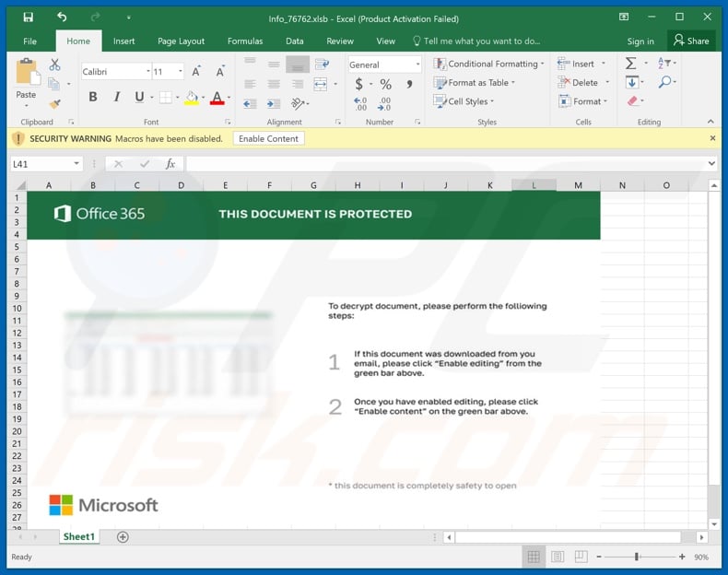
Task: Click the AutoSum sigma icon
Action: tap(630, 63)
